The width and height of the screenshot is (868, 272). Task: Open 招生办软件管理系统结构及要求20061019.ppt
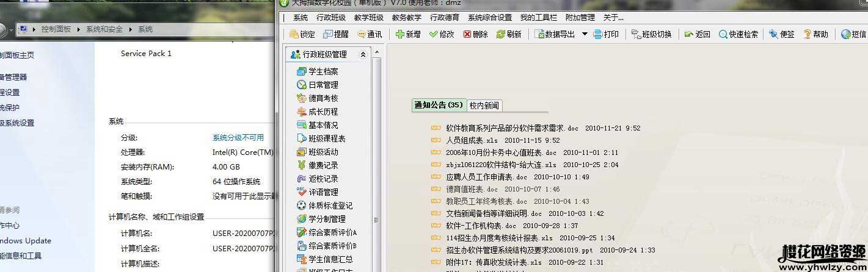point(519,250)
